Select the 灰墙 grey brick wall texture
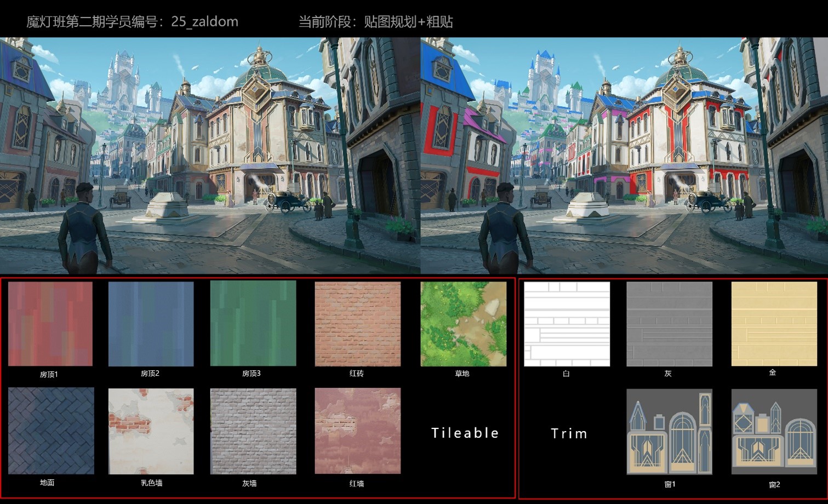The height and width of the screenshot is (504, 828). pos(253,431)
